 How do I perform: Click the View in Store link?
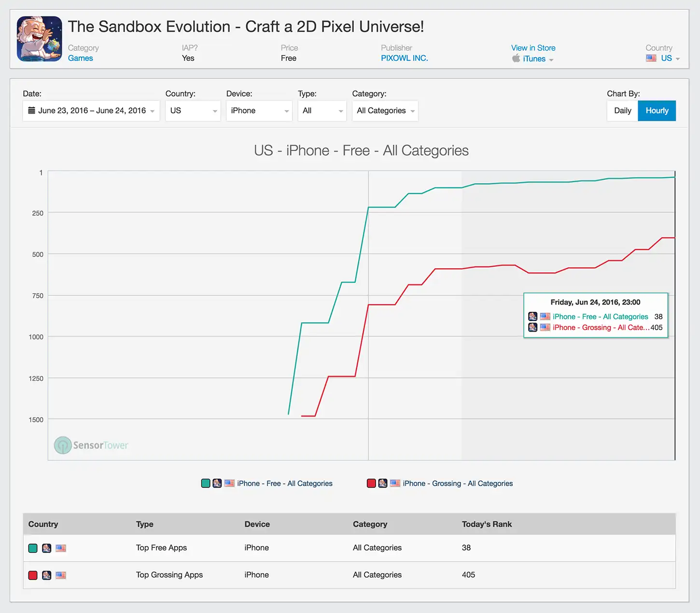click(x=533, y=48)
